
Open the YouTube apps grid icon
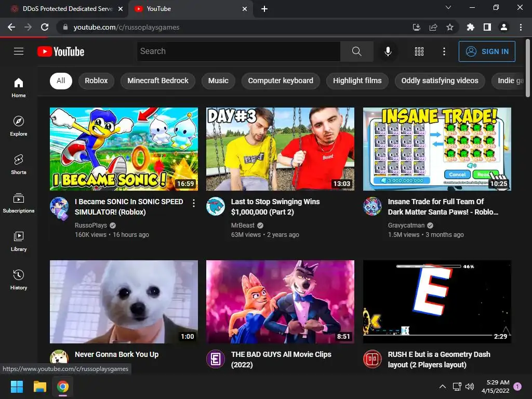tap(419, 51)
